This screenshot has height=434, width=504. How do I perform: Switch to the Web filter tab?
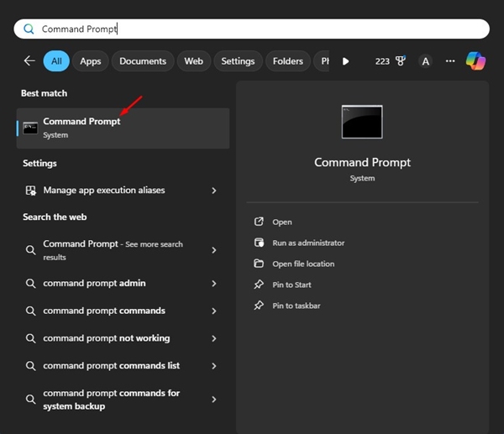coord(193,61)
